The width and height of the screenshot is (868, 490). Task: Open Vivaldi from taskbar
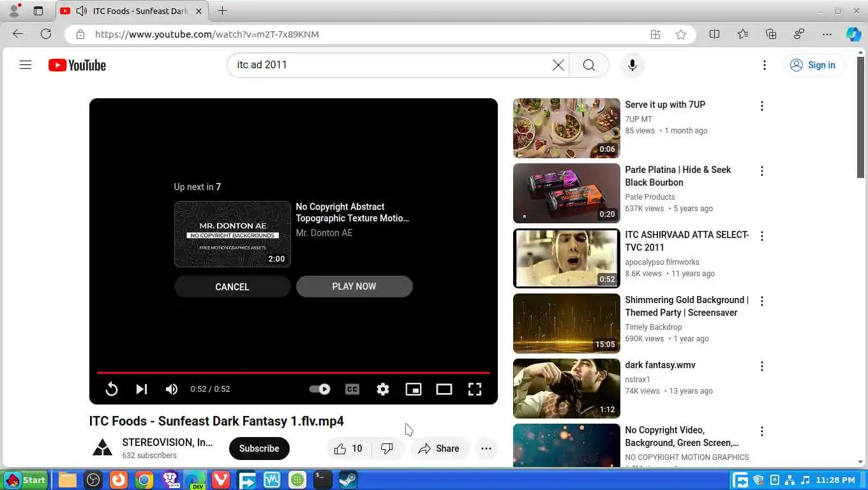coord(220,480)
